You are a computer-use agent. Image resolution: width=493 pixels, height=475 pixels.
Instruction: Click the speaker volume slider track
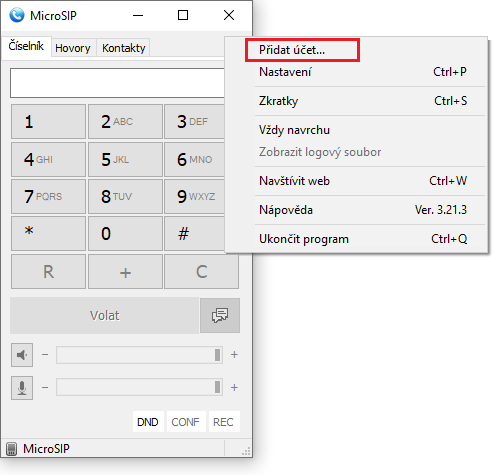point(139,355)
